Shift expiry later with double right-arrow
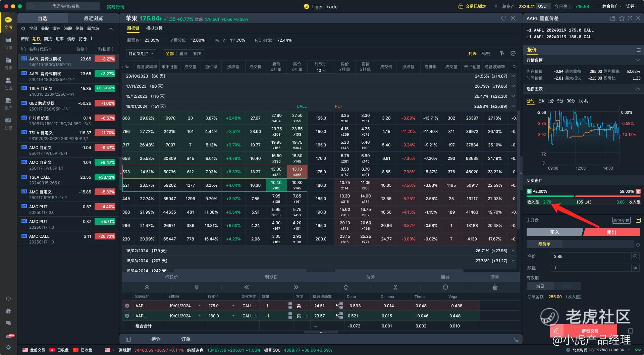The image size is (644, 355). [296, 287]
